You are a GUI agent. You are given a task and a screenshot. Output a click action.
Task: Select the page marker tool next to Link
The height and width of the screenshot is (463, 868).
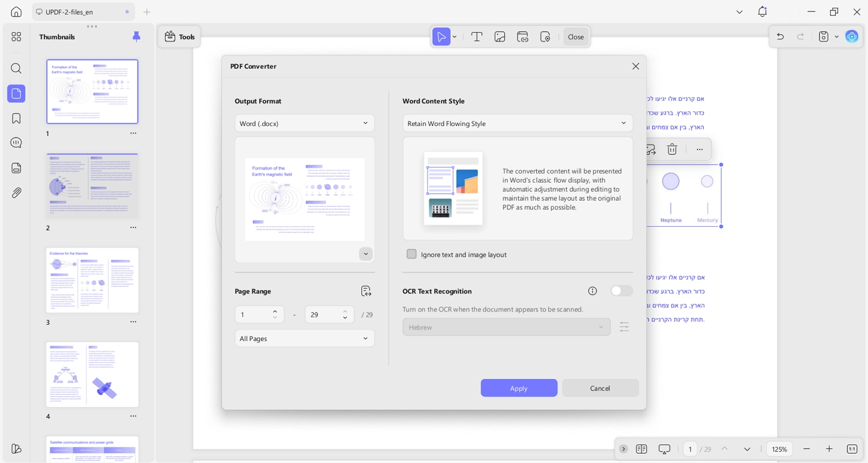[x=545, y=37]
